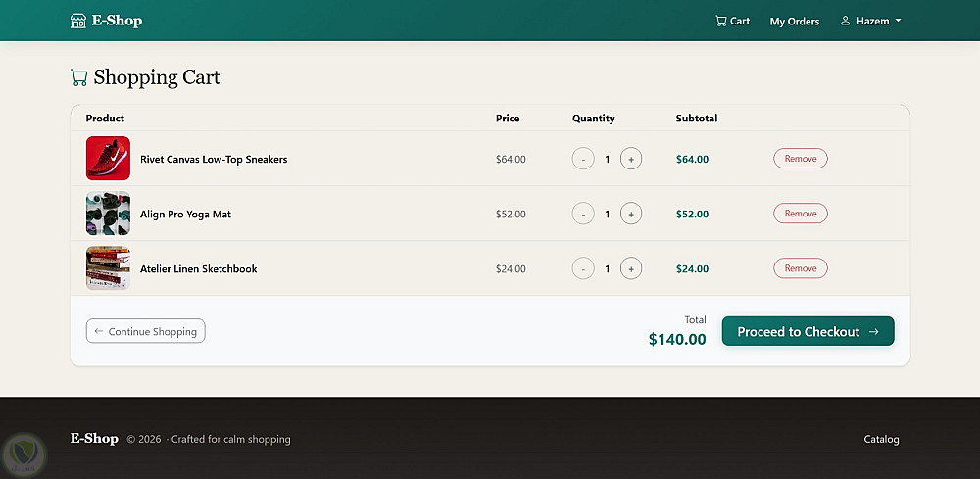Decrease quantity of Rivet Canvas sneakers
This screenshot has width=980, height=479.
point(583,159)
